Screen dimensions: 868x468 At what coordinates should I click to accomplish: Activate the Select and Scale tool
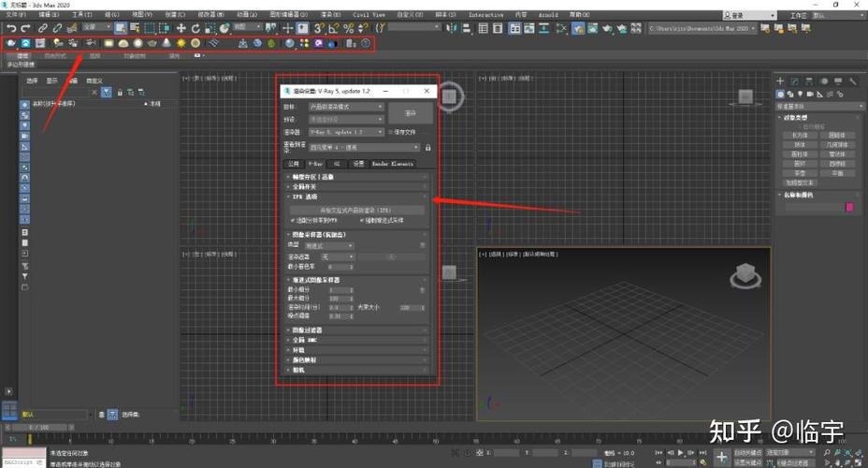[x=210, y=28]
